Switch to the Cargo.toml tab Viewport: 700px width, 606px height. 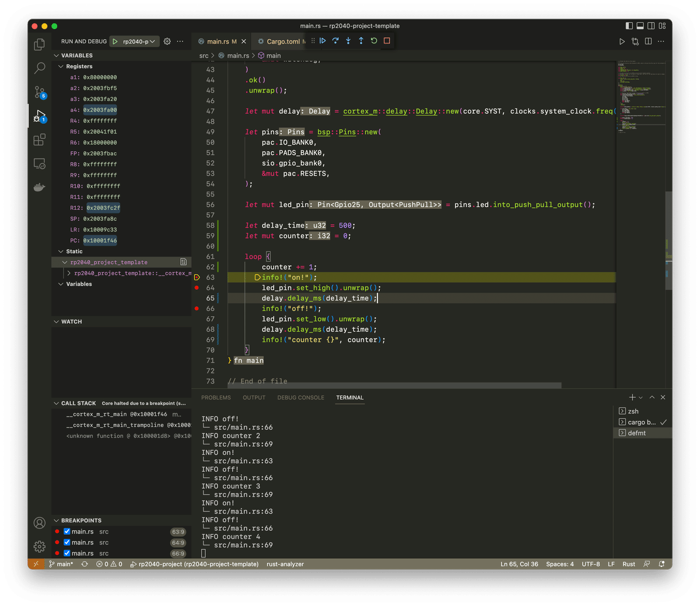284,41
